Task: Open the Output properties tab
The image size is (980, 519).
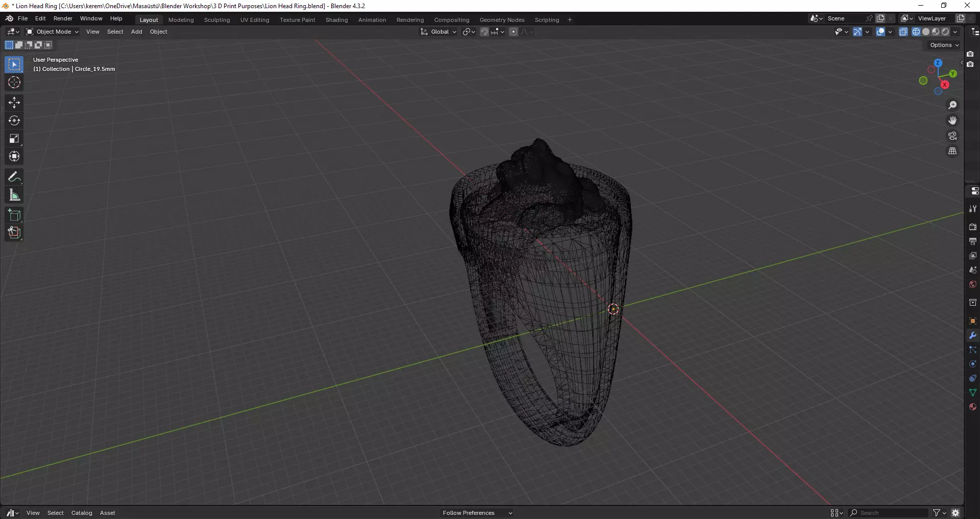Action: pyautogui.click(x=973, y=241)
